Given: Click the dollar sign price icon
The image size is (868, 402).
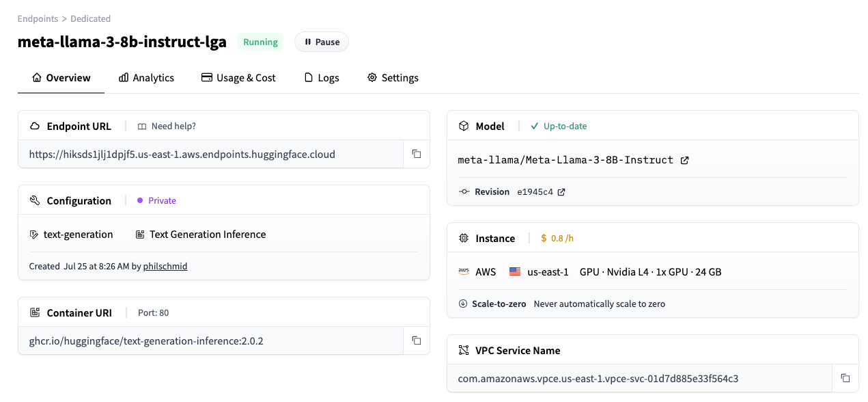Looking at the screenshot, I should click(544, 239).
